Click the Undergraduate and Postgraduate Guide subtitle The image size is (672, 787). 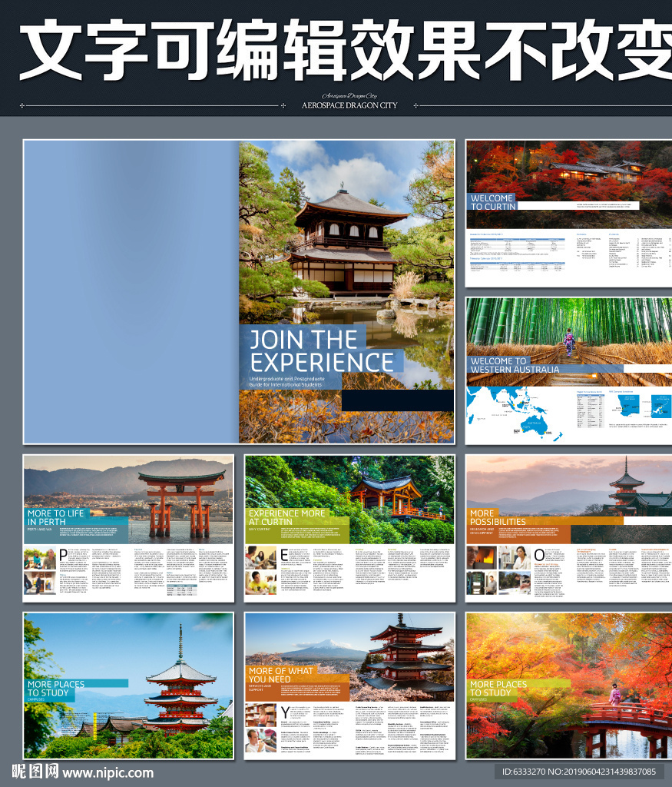pos(287,381)
